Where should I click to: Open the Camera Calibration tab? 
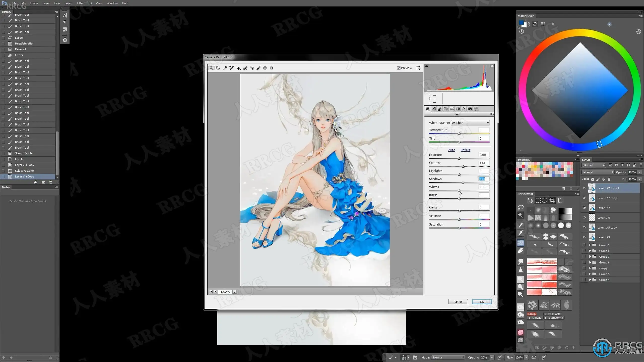click(x=470, y=109)
